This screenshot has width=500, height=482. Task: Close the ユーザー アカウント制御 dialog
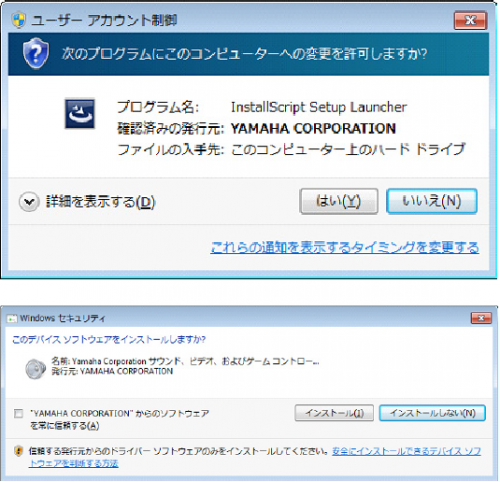[x=470, y=20]
